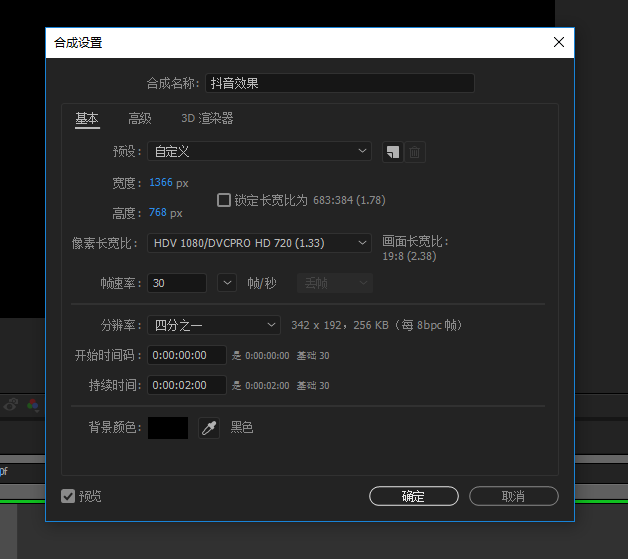Click the composition name field
The height and width of the screenshot is (559, 628).
click(x=339, y=84)
